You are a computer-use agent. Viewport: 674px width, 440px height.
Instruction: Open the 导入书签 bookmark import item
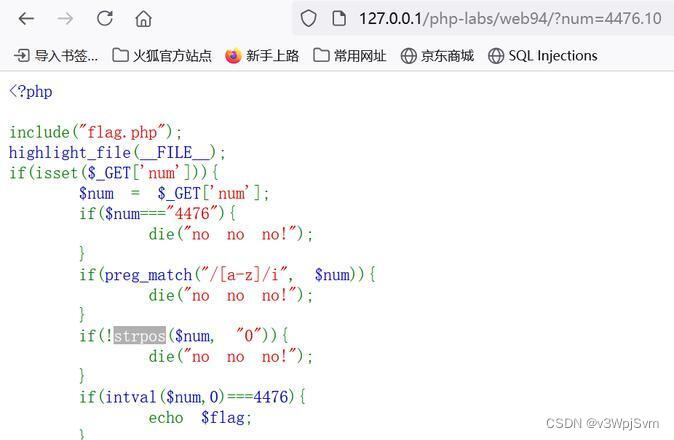point(56,55)
